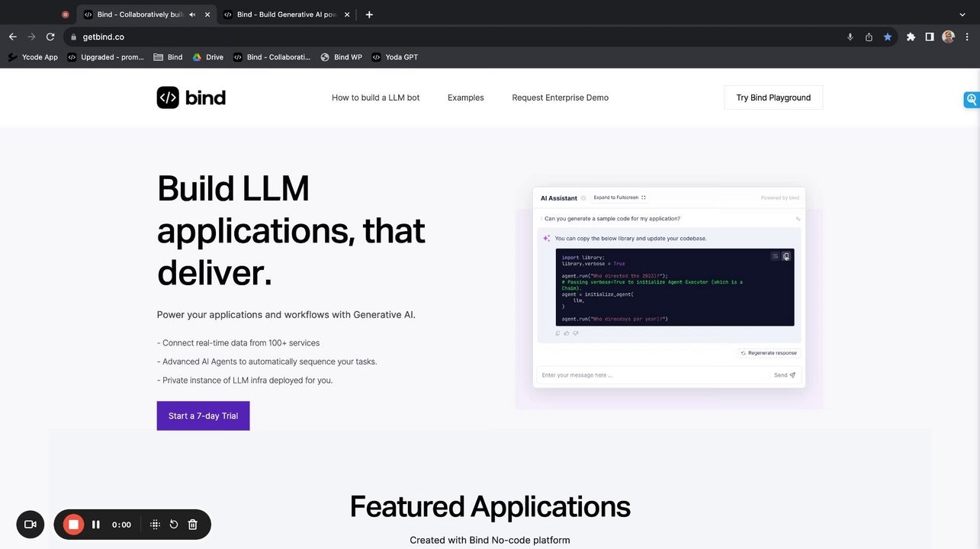
Task: Switch to Bind - Build Generative AI tab
Action: (x=286, y=14)
